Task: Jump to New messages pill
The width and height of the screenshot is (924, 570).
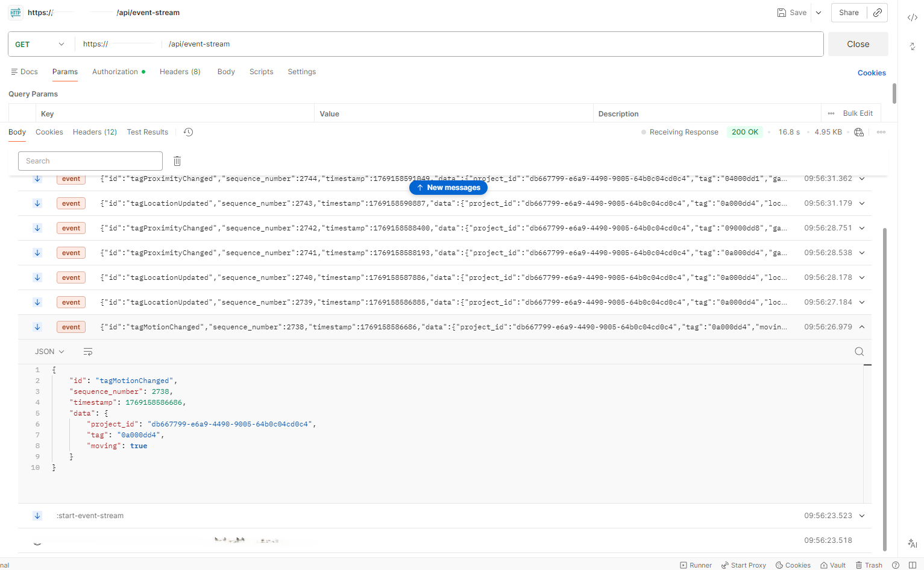Action: 448,188
